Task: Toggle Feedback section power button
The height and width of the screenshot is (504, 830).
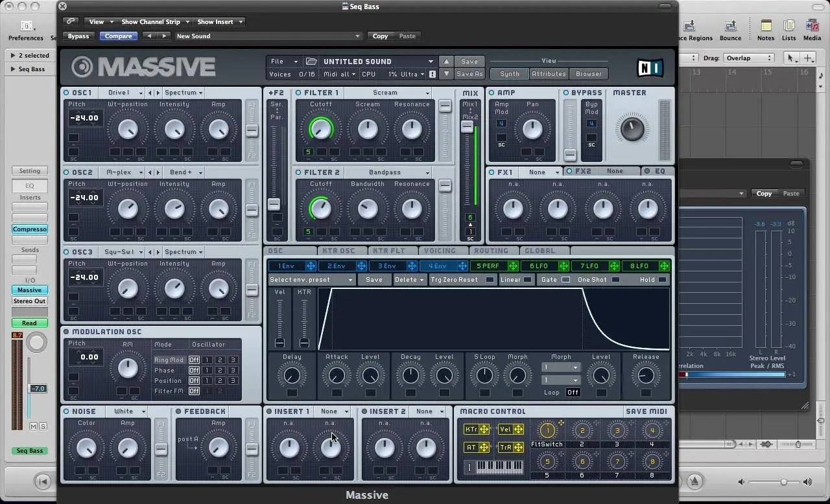Action: (x=178, y=411)
